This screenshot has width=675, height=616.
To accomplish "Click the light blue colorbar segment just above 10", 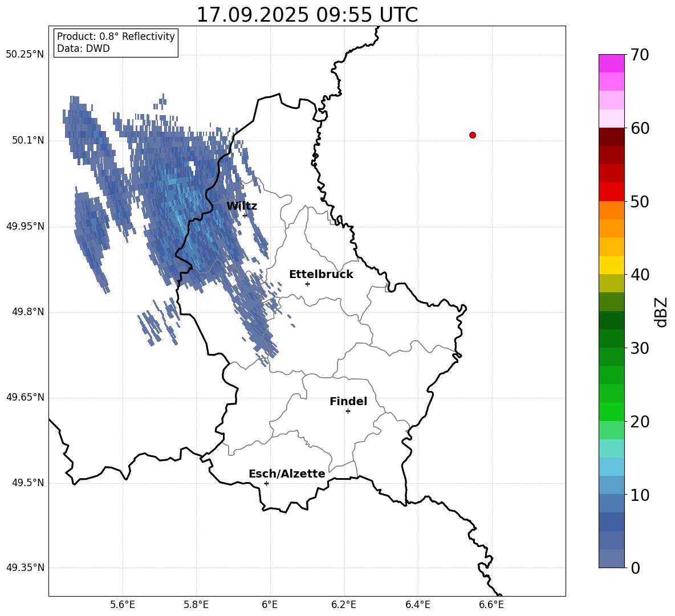I will pos(611,486).
